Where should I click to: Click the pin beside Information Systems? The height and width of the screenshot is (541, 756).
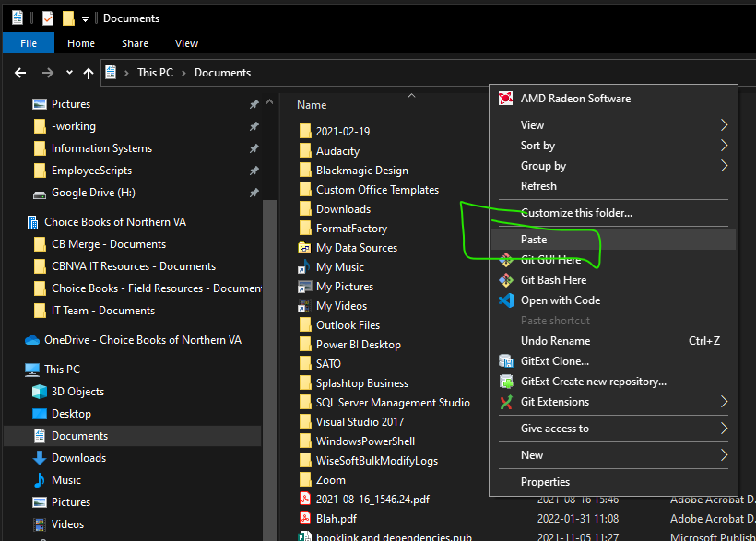point(254,148)
